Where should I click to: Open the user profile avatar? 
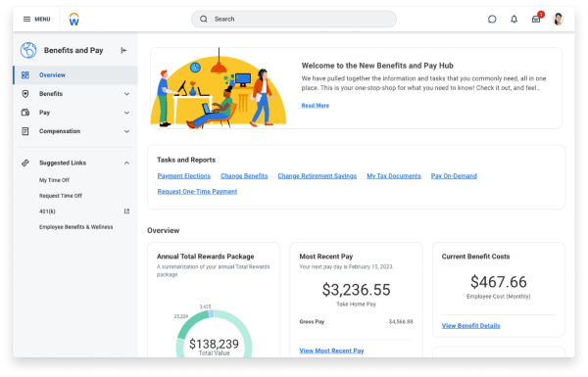(558, 20)
